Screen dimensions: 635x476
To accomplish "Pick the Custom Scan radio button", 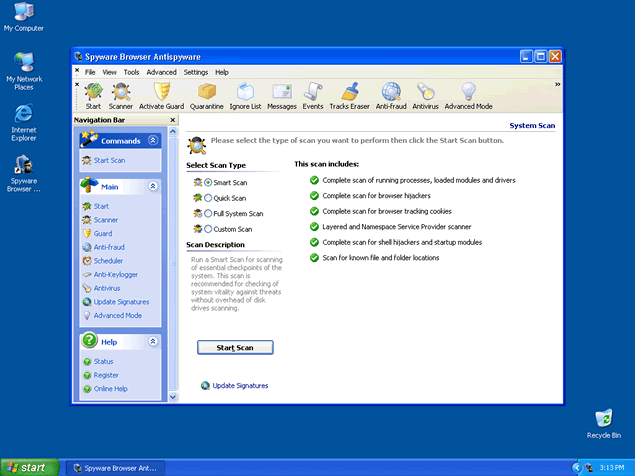I will pos(208,229).
